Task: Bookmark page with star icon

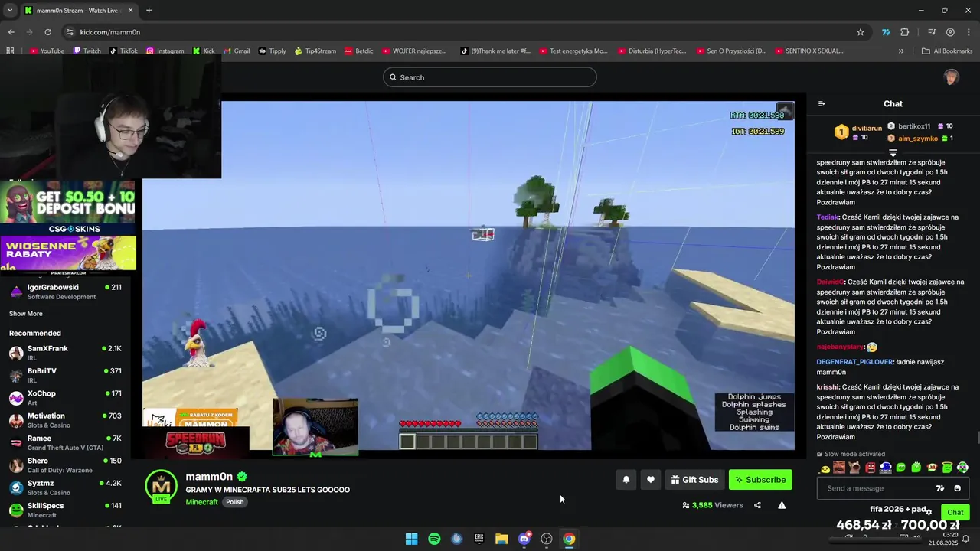Action: coord(861,32)
